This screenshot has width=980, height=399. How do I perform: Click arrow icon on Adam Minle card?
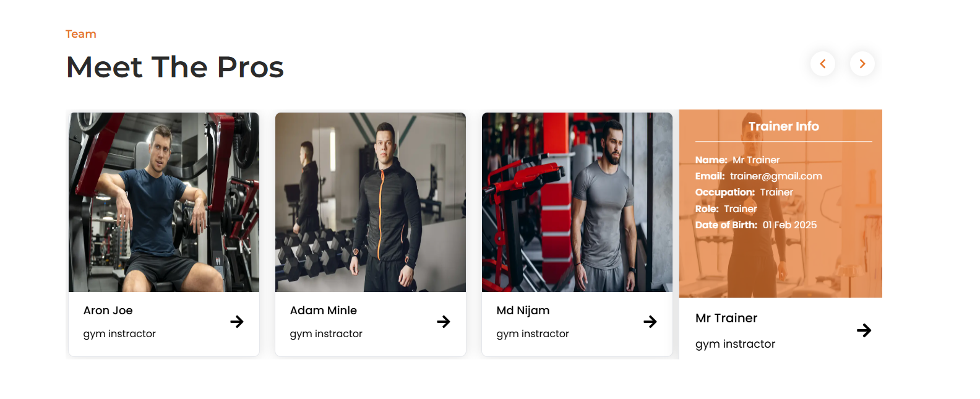pyautogui.click(x=444, y=322)
